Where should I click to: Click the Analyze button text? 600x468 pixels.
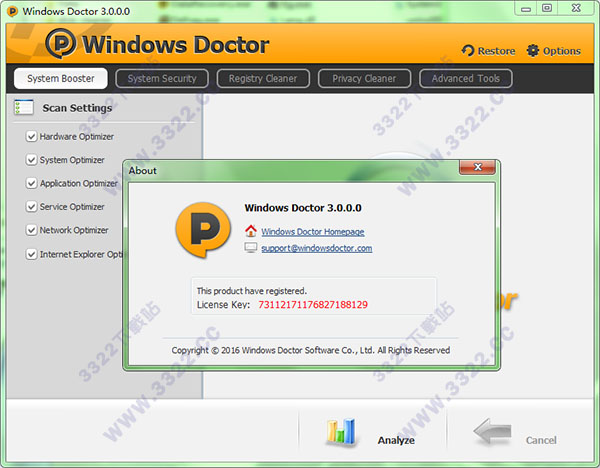[x=396, y=440]
